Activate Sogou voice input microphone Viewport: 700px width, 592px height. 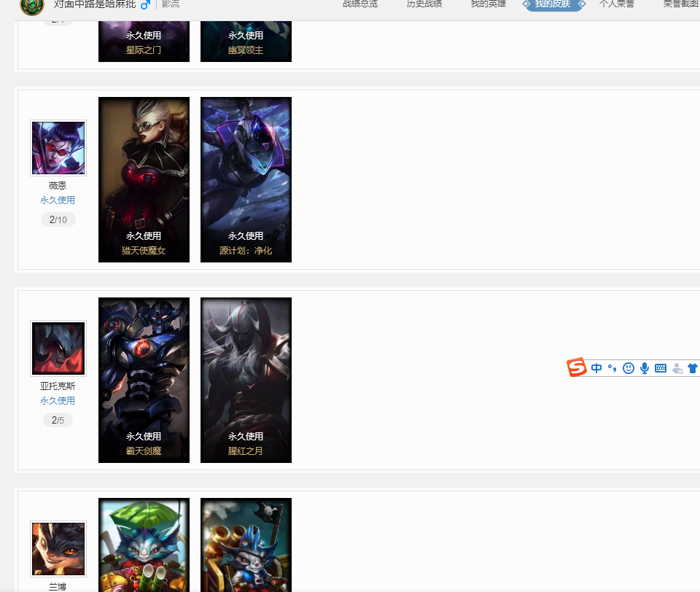[x=644, y=368]
